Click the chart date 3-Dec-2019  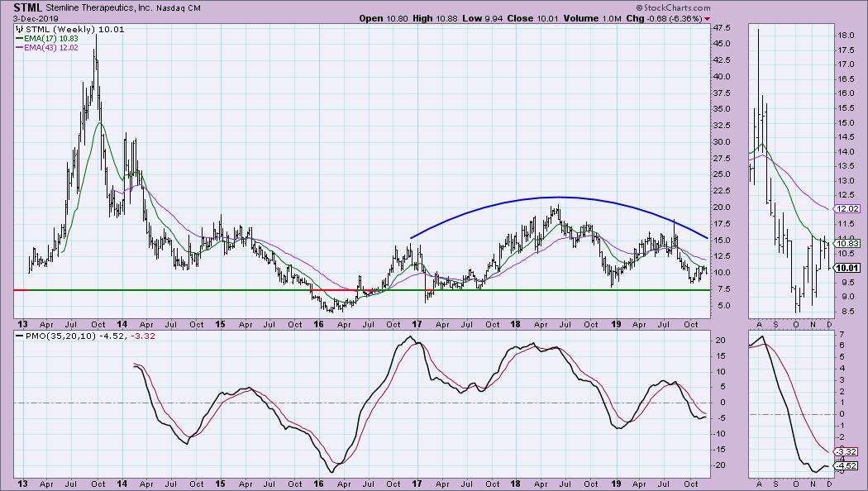point(36,18)
